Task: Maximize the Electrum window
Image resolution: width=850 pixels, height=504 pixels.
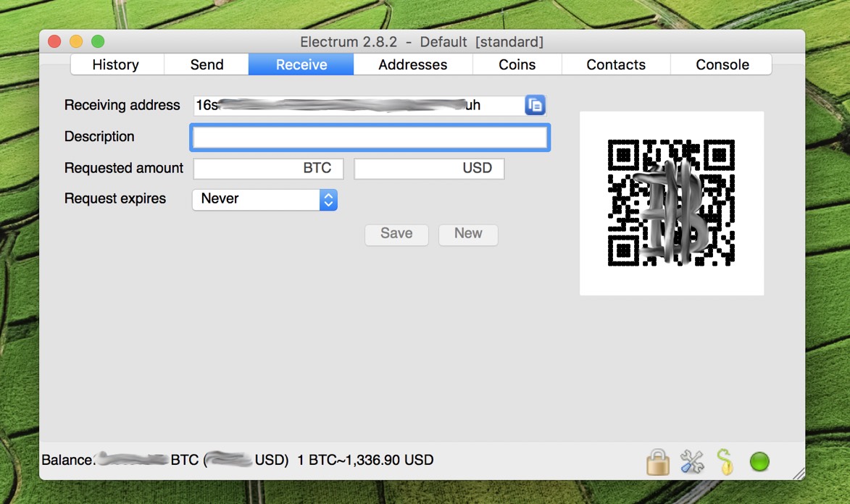Action: pos(98,42)
